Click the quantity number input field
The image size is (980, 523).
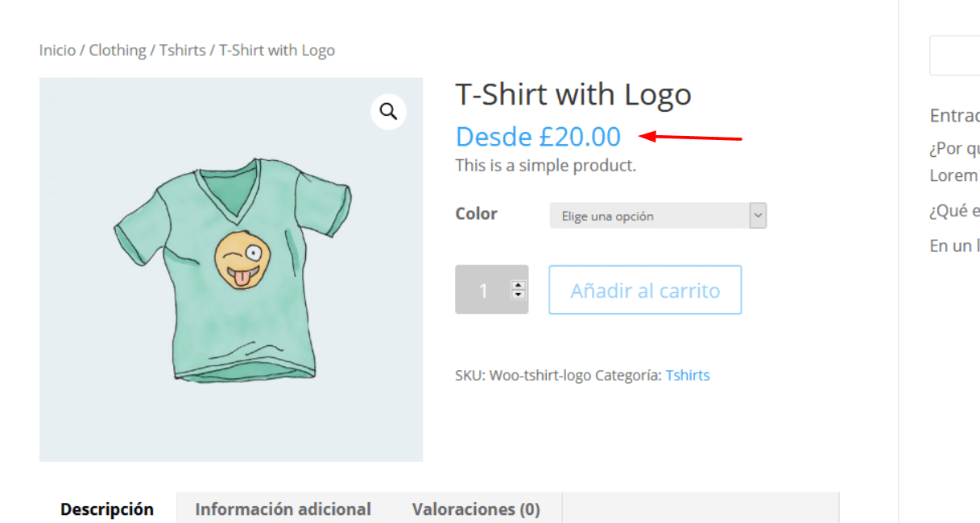click(483, 290)
